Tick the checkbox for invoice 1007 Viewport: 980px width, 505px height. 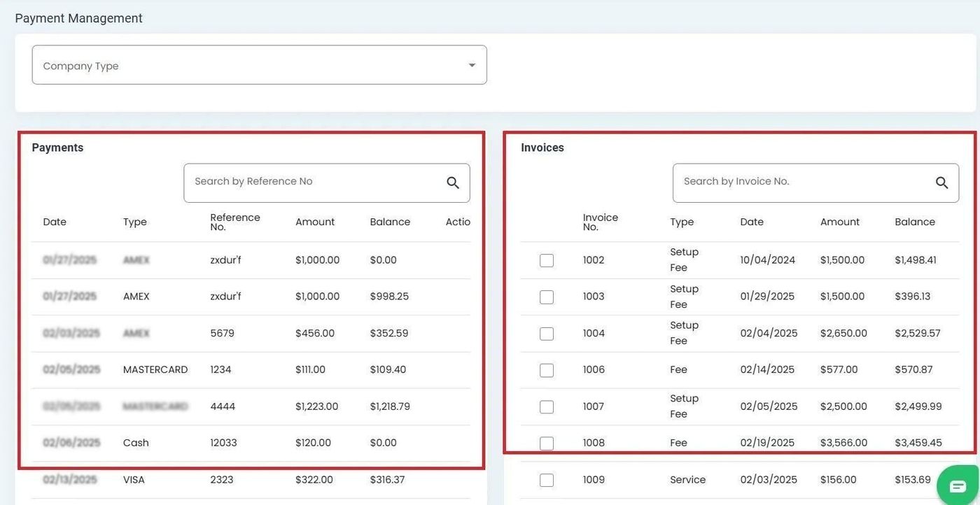[547, 407]
